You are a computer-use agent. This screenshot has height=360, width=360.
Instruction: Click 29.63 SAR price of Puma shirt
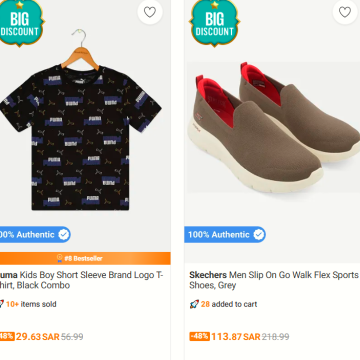38,337
